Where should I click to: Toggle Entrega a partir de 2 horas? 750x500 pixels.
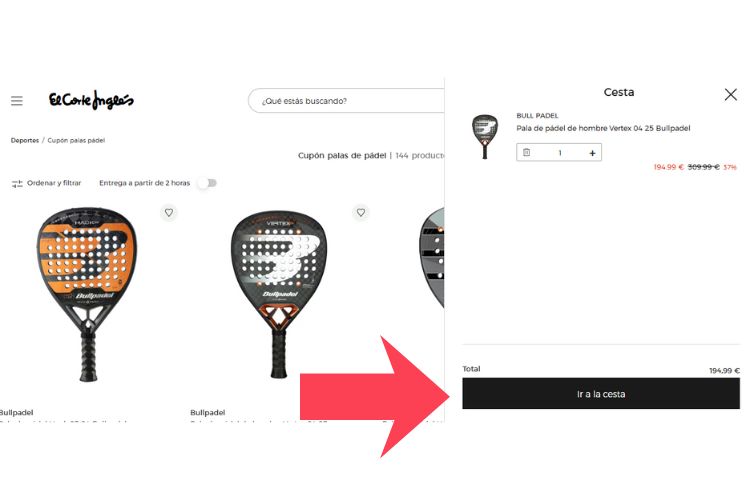click(209, 183)
